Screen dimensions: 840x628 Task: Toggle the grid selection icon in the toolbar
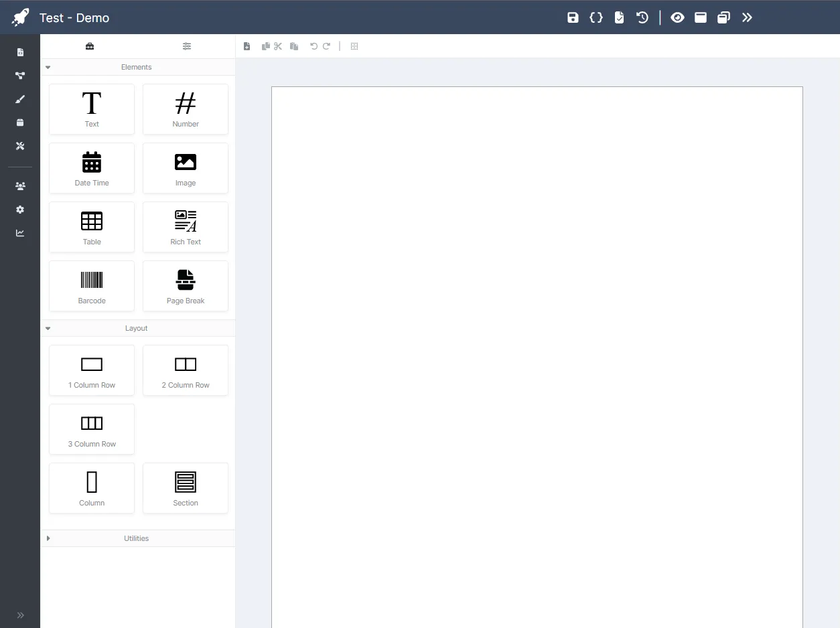(x=354, y=46)
